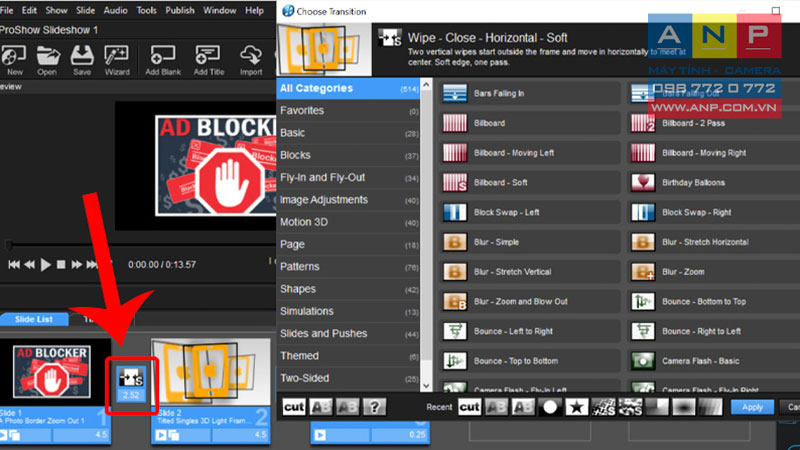Choose Billboard - Moving Left transition
800x450 pixels.
point(530,153)
